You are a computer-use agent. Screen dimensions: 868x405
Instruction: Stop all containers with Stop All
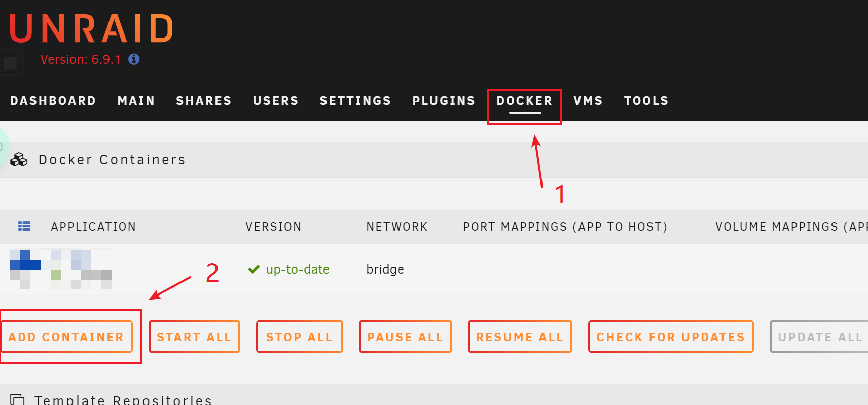click(x=300, y=337)
